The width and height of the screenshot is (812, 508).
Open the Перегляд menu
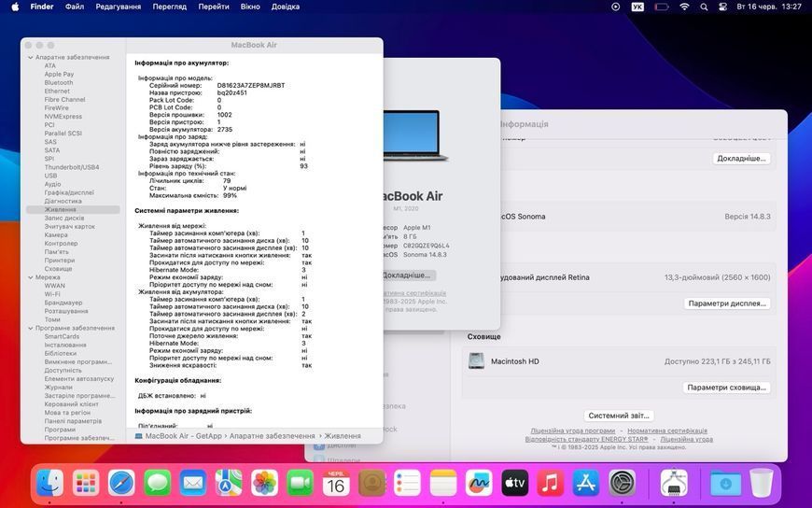[169, 7]
